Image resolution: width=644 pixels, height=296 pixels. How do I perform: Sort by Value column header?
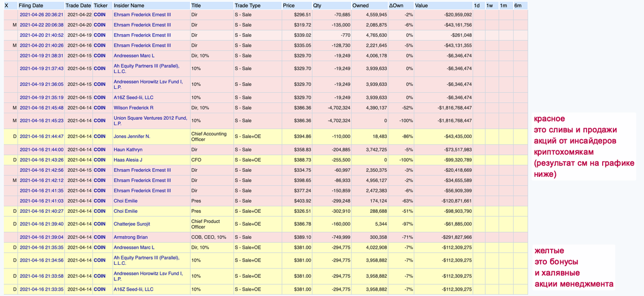pos(422,5)
